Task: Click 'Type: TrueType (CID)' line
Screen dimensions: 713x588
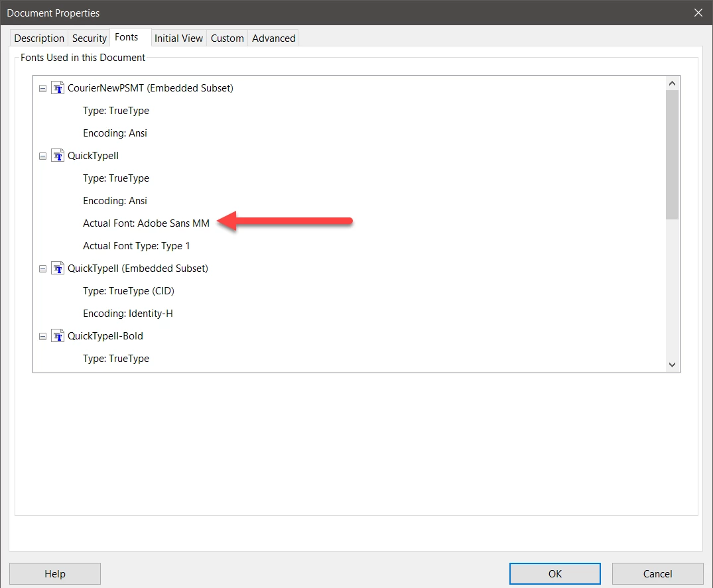Action: point(129,291)
